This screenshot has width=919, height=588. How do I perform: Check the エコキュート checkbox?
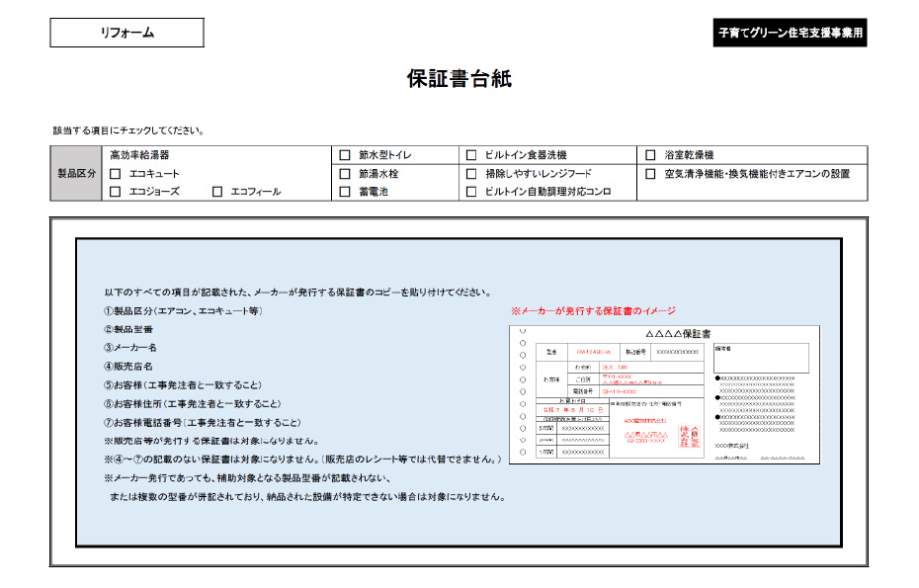coord(116,174)
